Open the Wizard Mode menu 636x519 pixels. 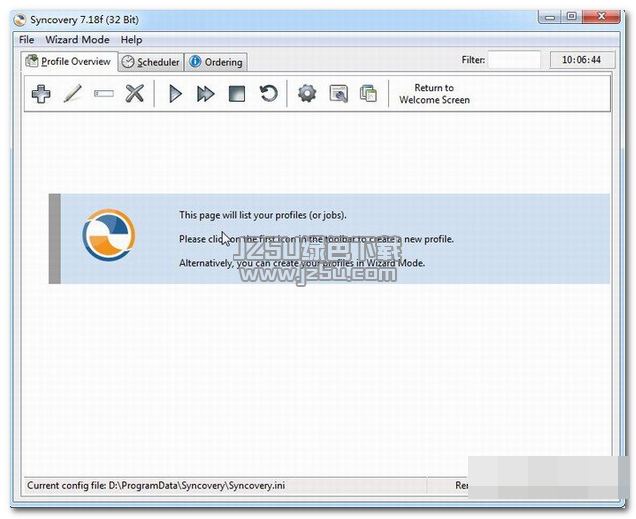pos(77,40)
